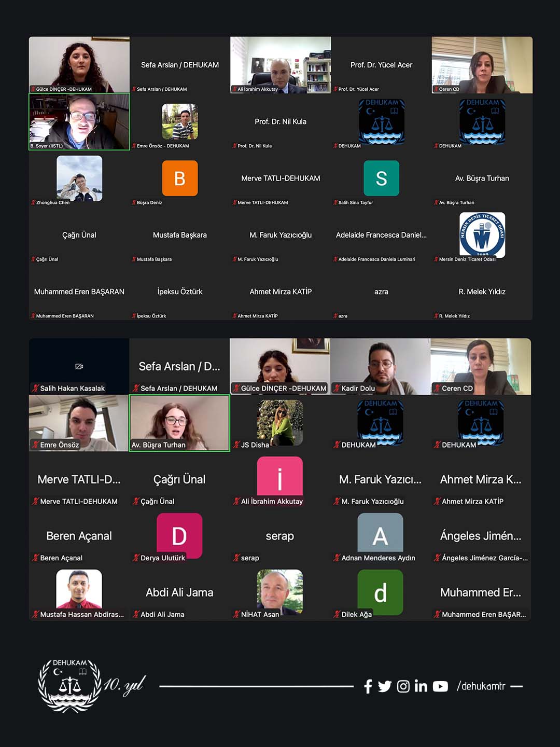This screenshot has height=747, width=560.
Task: Click the Dilek Ağa green d avatar
Action: 380,592
